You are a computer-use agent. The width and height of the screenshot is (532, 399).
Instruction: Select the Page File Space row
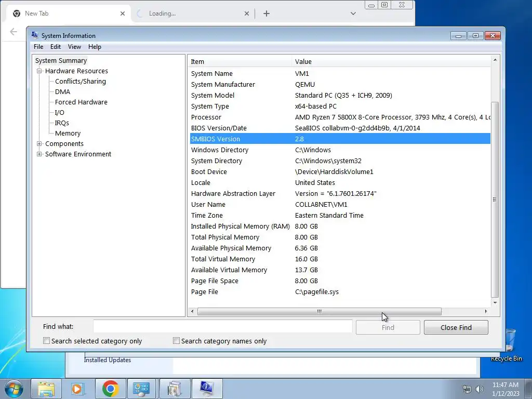(340, 281)
